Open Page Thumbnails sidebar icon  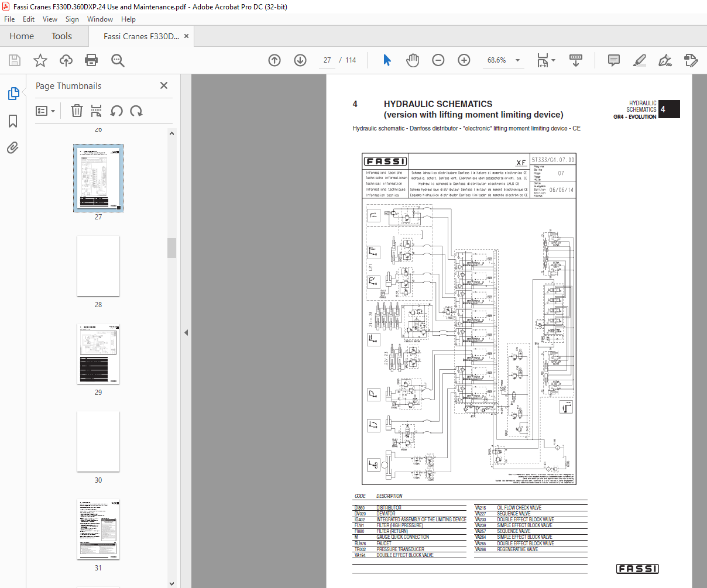(x=13, y=94)
